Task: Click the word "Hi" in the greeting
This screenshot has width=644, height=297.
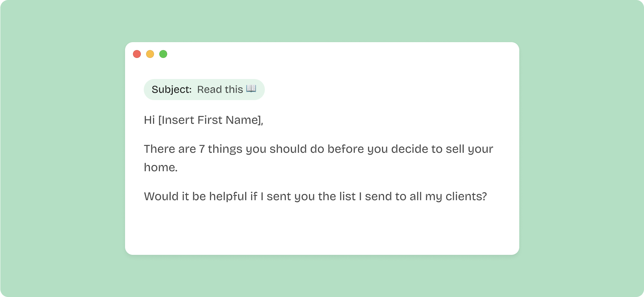Action: tap(149, 120)
